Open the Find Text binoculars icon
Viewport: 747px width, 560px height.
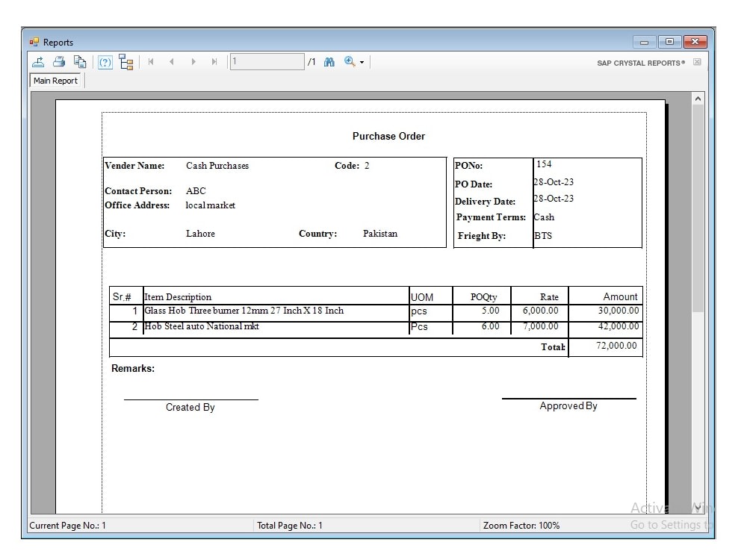coord(329,62)
